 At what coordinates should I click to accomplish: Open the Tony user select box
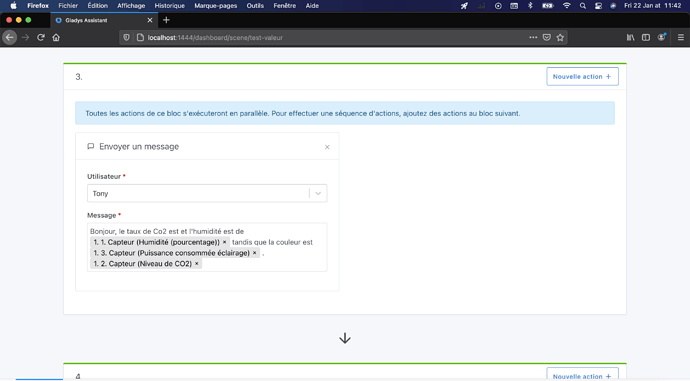[x=207, y=193]
